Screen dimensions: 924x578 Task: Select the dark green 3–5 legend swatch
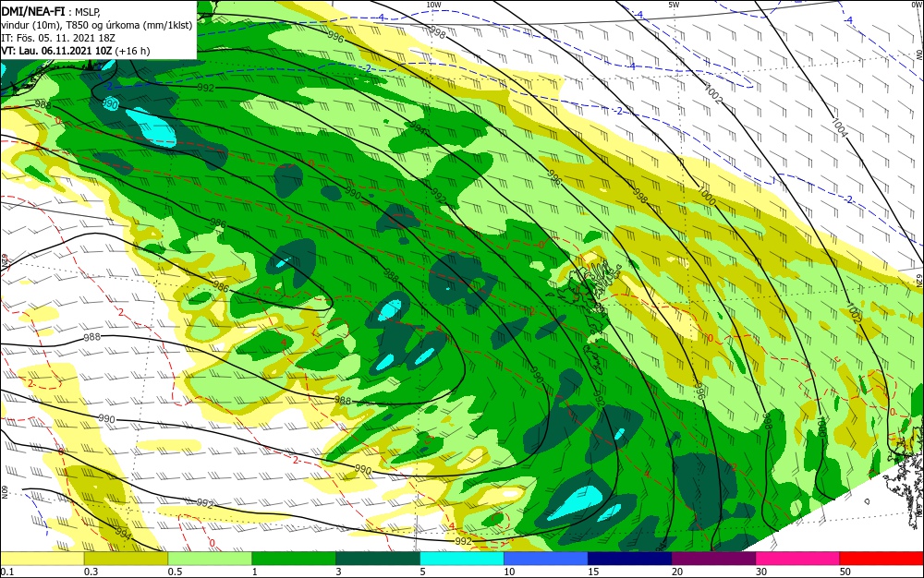378,559
